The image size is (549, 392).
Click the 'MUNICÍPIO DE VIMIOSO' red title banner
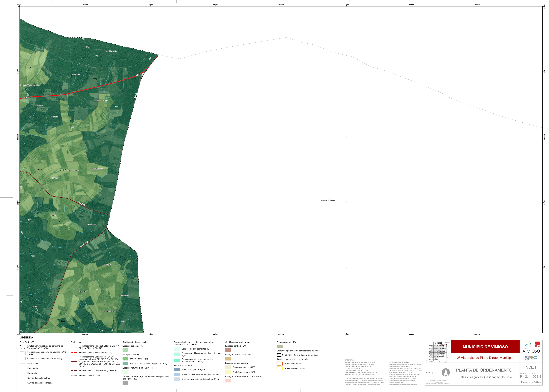(485, 347)
